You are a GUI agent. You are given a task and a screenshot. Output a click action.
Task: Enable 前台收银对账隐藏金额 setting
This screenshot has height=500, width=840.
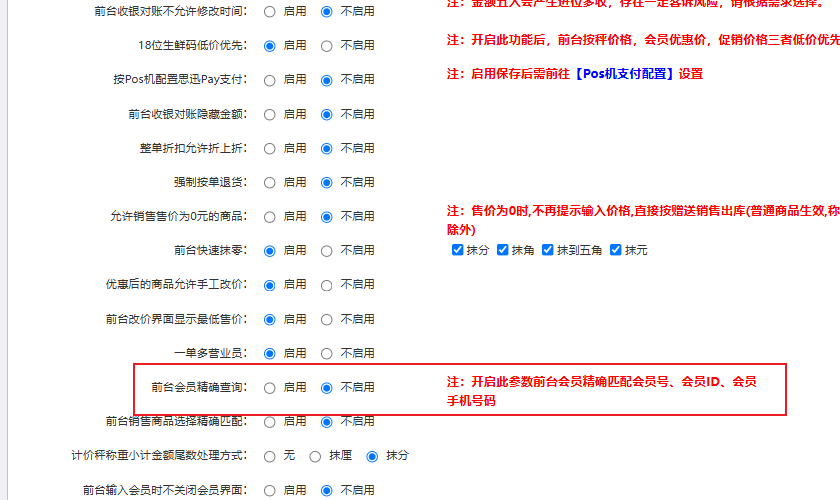click(270, 115)
